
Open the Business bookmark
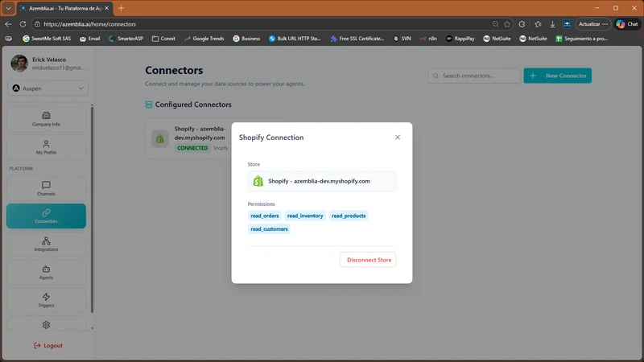coord(246,39)
